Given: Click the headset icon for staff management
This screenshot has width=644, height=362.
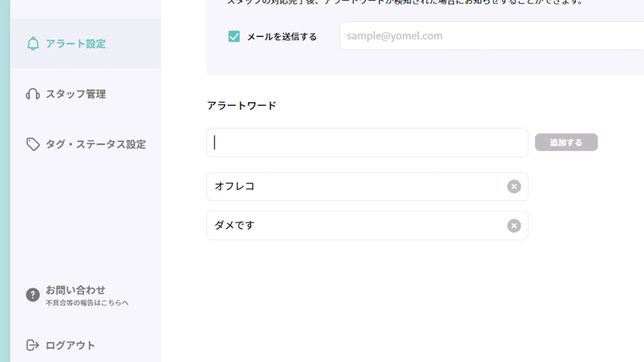Looking at the screenshot, I should point(33,94).
